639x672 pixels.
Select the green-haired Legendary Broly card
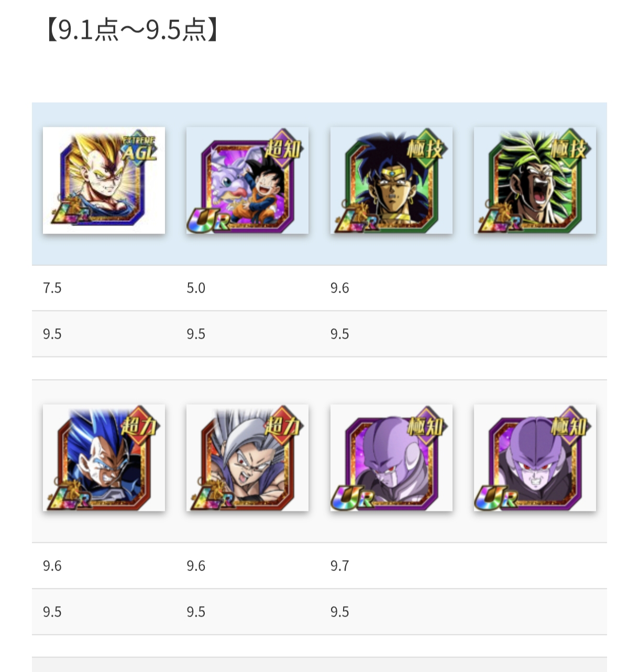535,180
